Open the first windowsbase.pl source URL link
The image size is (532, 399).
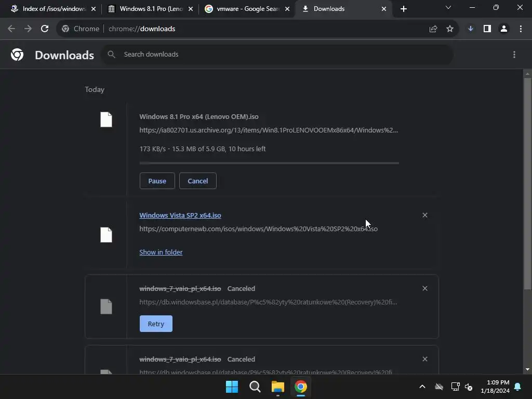(x=268, y=302)
